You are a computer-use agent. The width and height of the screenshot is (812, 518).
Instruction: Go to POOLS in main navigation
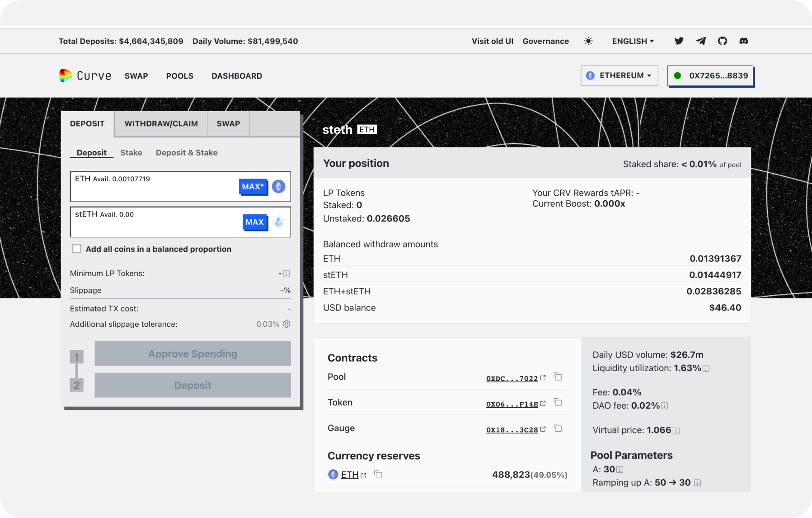180,76
